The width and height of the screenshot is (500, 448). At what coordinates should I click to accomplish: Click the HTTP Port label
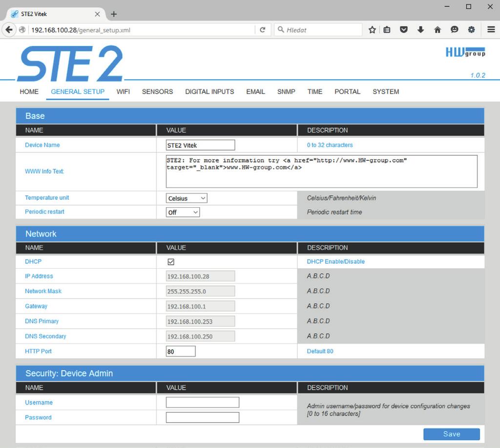38,351
